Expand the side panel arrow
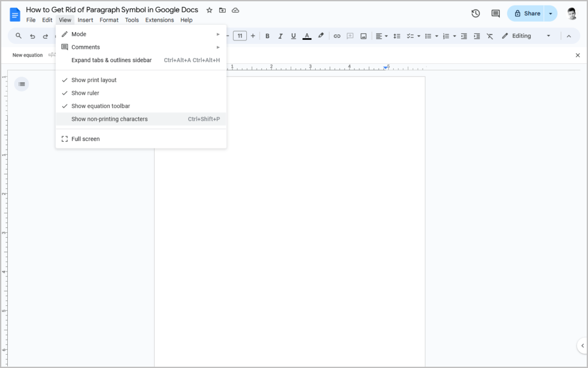 (x=582, y=345)
